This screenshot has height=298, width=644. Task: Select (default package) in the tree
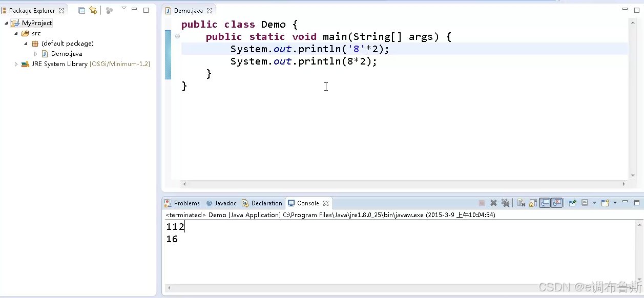click(x=67, y=44)
